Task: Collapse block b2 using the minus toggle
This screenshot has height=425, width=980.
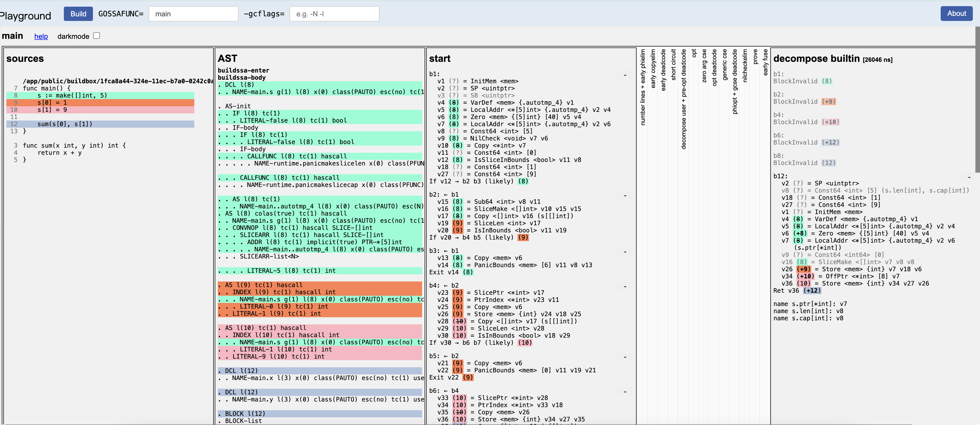Action: coord(625,196)
